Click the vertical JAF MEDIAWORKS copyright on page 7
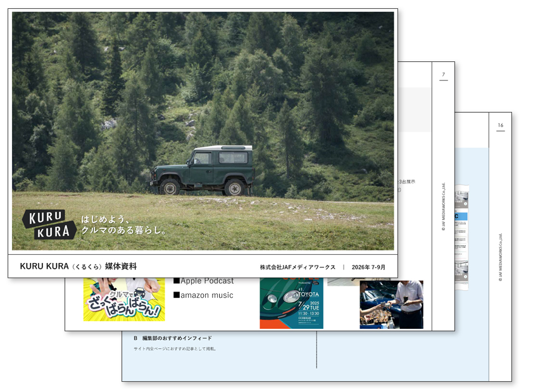The height and width of the screenshot is (392, 538). point(444,206)
